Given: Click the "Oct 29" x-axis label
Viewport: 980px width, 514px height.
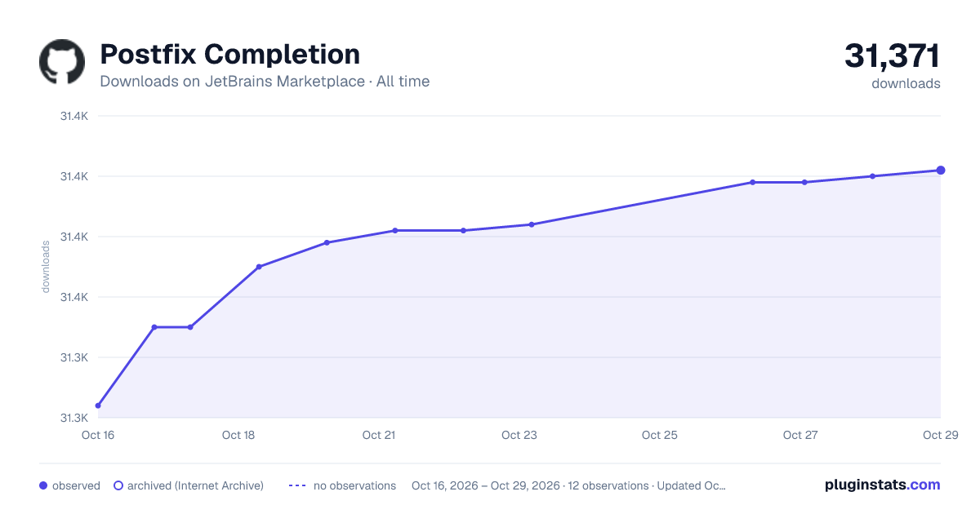Looking at the screenshot, I should pyautogui.click(x=939, y=435).
